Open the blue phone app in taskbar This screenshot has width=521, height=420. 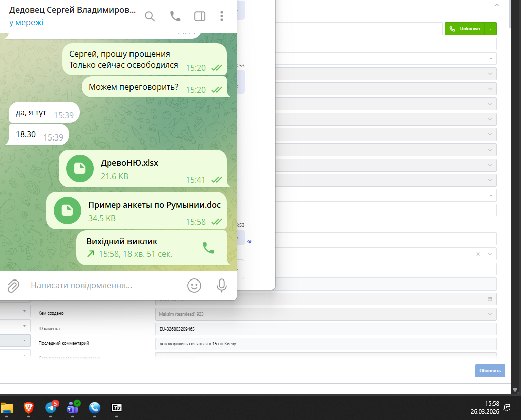click(x=95, y=407)
